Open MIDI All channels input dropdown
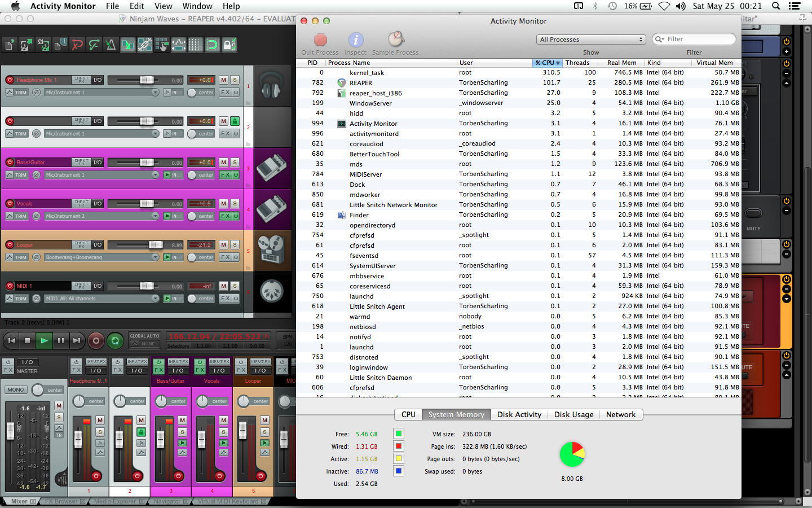The width and height of the screenshot is (812, 508). click(x=102, y=299)
